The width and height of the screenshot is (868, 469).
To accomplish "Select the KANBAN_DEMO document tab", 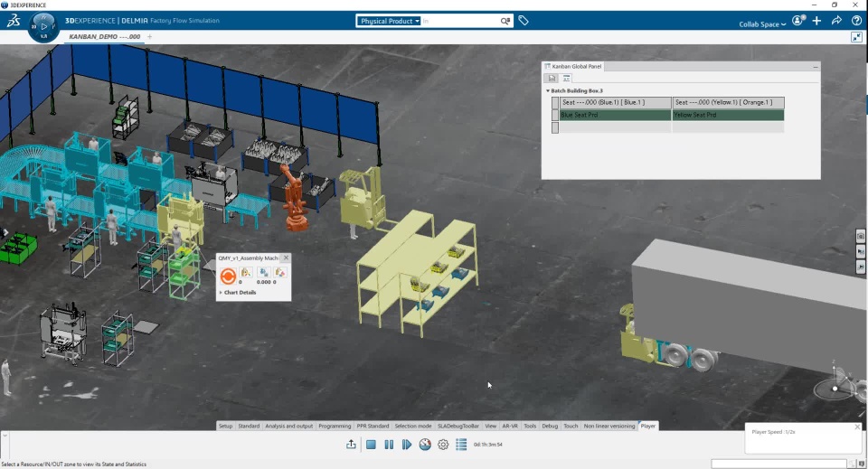I will [x=104, y=36].
